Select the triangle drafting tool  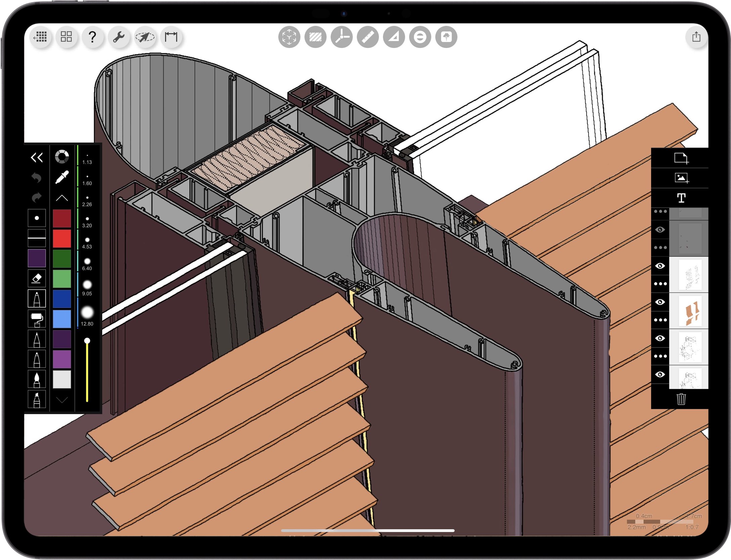click(x=394, y=37)
